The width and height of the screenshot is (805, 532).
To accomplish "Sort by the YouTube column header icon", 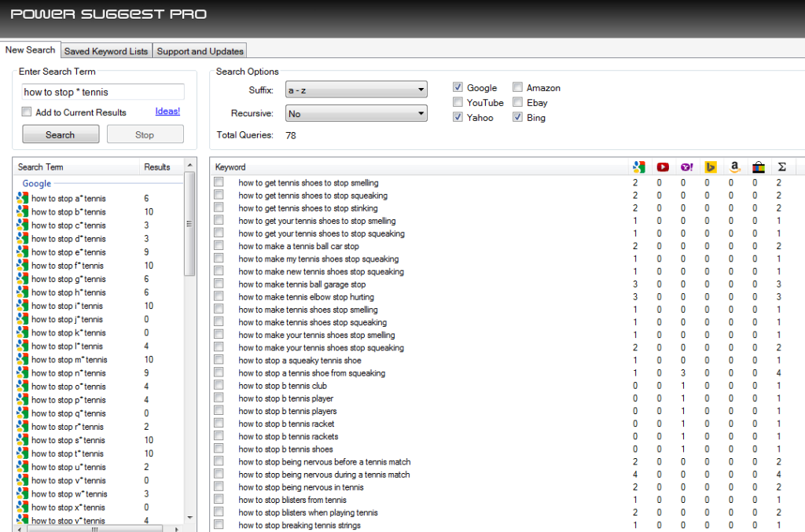I will click(663, 167).
